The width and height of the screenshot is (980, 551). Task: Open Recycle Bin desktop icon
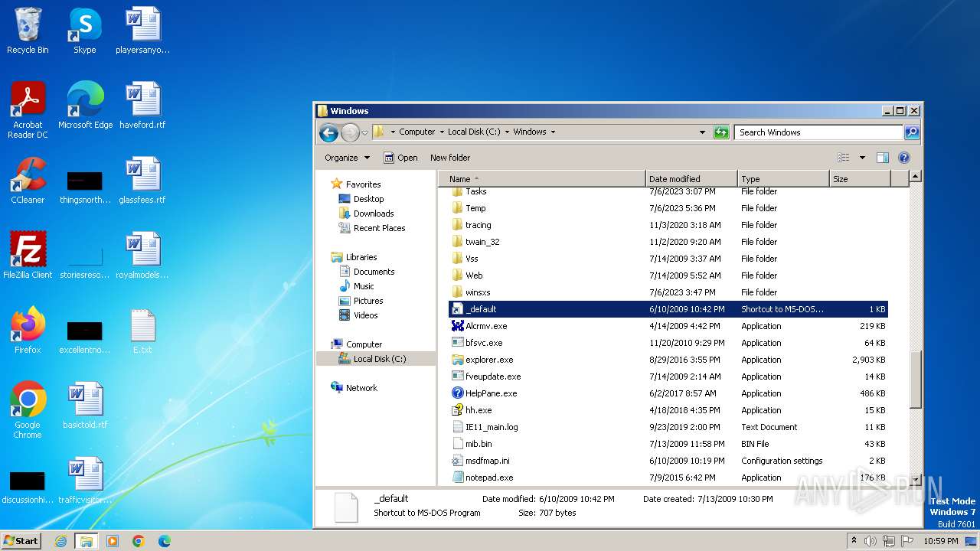click(28, 31)
